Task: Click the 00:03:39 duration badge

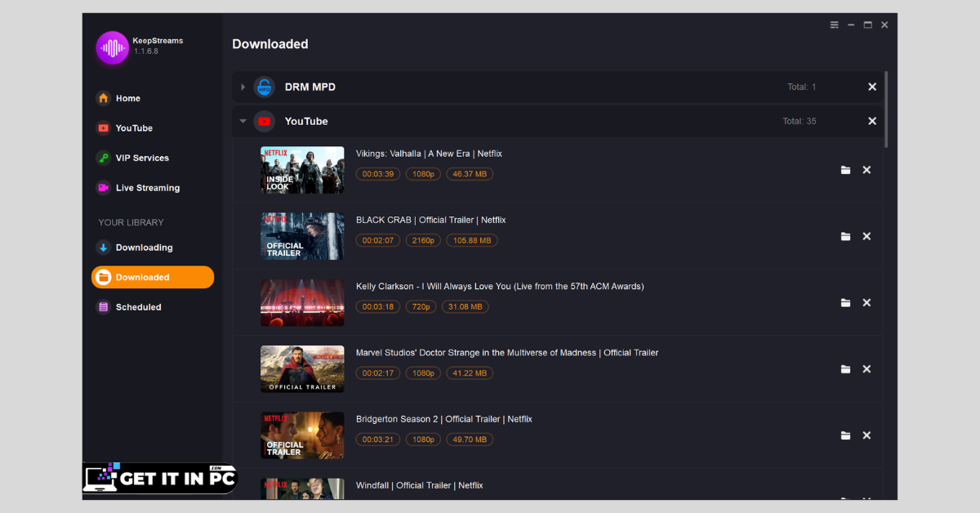Action: click(x=378, y=174)
